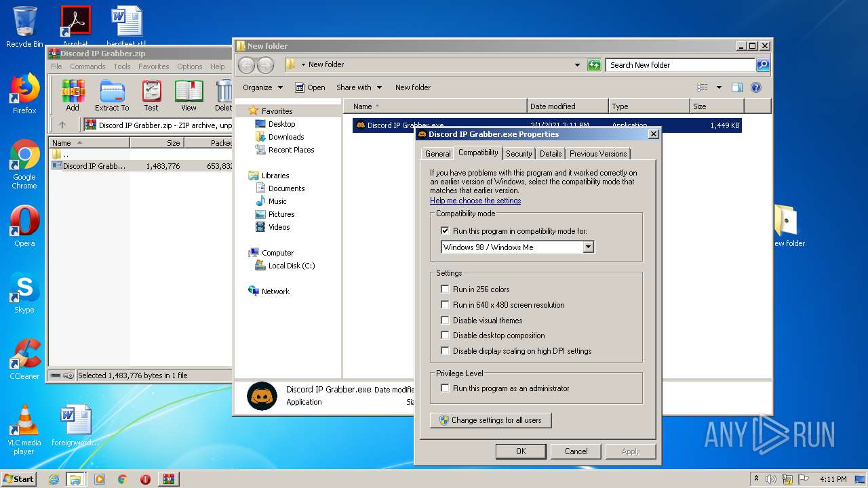Switch to the Details tab

(x=551, y=154)
